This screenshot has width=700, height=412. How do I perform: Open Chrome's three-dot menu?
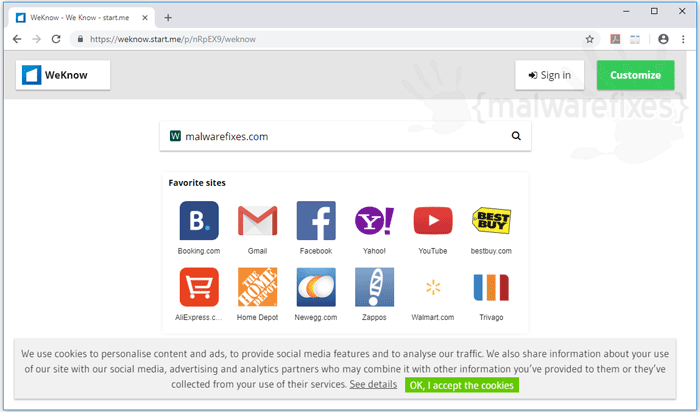[683, 39]
